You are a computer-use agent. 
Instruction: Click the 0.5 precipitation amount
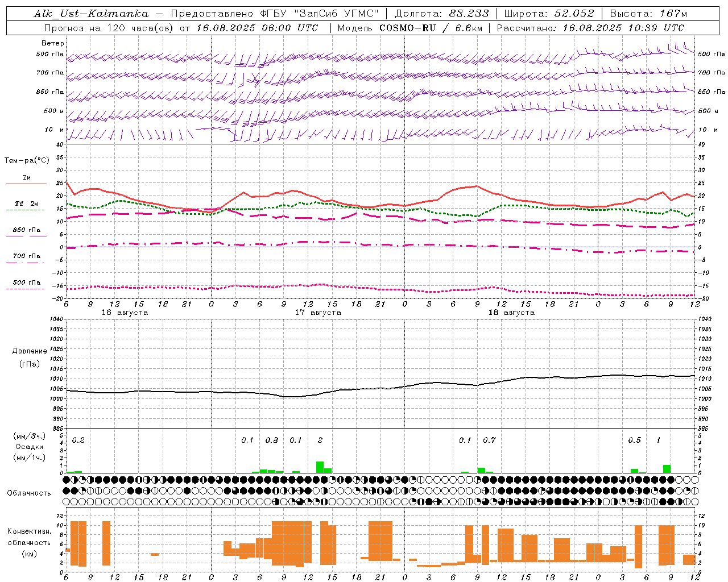click(634, 440)
